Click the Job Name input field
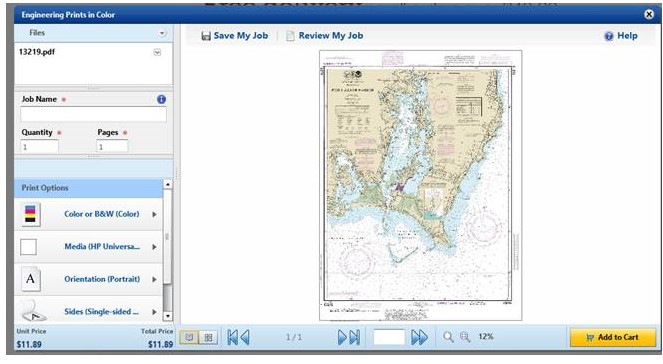The image size is (663, 364). [x=93, y=115]
